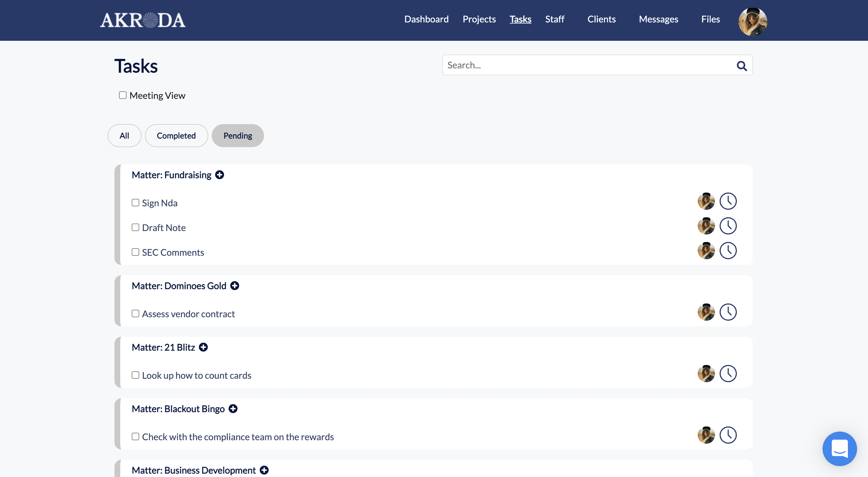Image resolution: width=868 pixels, height=477 pixels.
Task: Mark Look up how to count cards done
Action: tap(135, 375)
